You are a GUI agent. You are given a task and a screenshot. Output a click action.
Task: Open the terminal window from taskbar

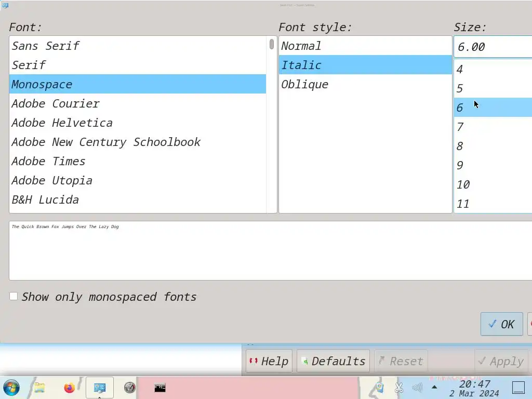point(160,388)
